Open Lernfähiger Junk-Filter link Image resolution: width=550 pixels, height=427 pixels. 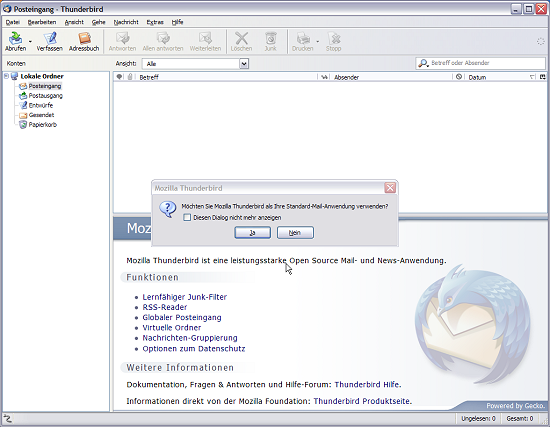[x=185, y=297]
